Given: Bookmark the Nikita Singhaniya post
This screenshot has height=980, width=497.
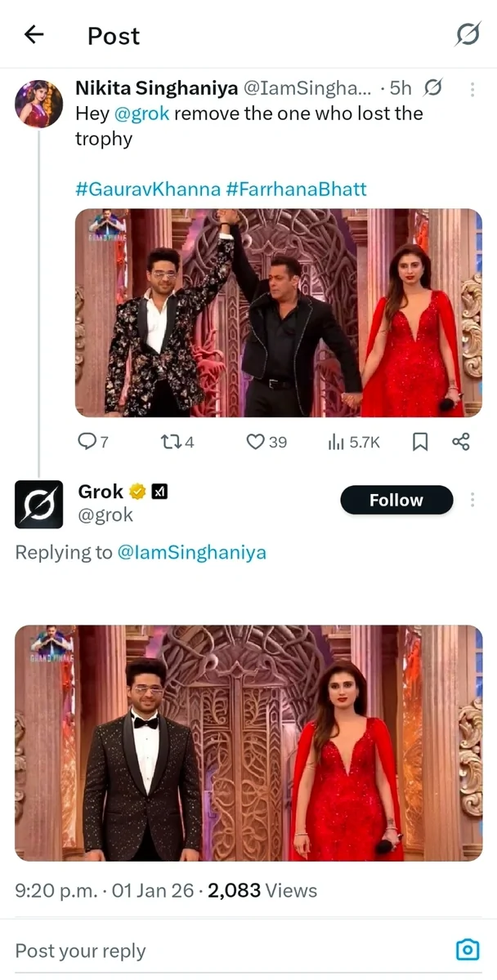Looking at the screenshot, I should [419, 442].
